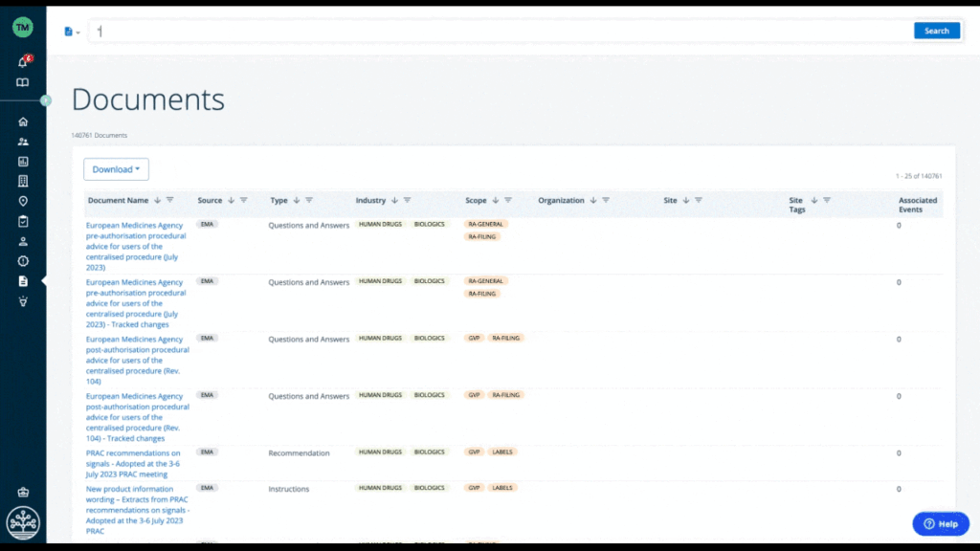Sort by Type column arrow
The image size is (980, 551).
click(297, 201)
